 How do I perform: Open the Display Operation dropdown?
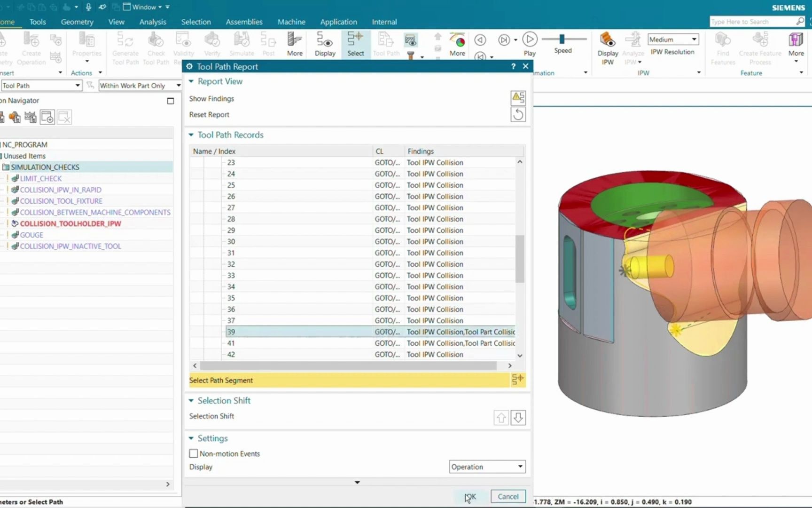[x=487, y=467]
